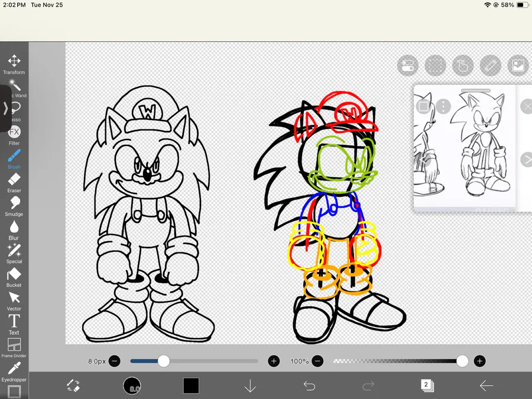Select the Magic Wand tool
Viewport: 532px width, 399px height.
click(14, 88)
